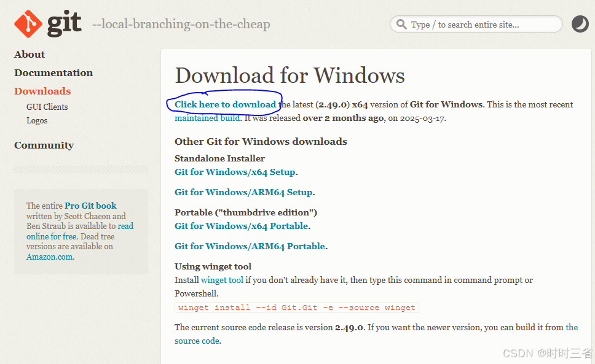The width and height of the screenshot is (595, 364).
Task: Toggle dark mode moon icon
Action: pyautogui.click(x=580, y=24)
